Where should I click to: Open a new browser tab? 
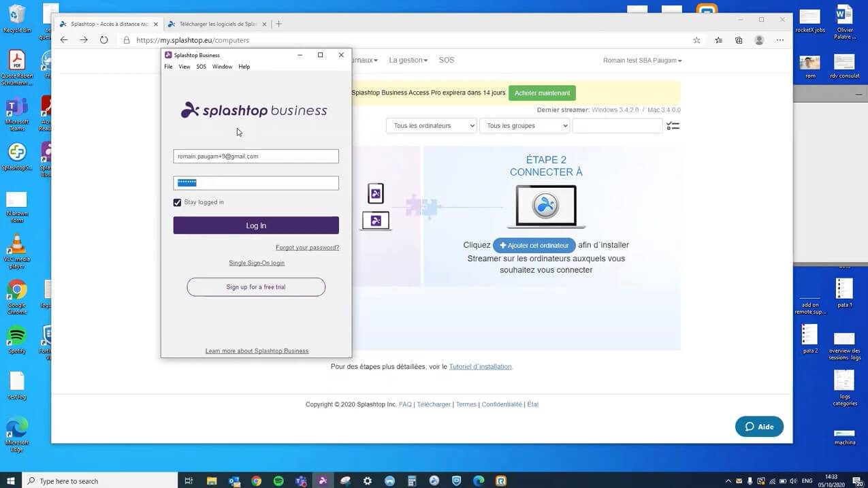[x=278, y=24]
